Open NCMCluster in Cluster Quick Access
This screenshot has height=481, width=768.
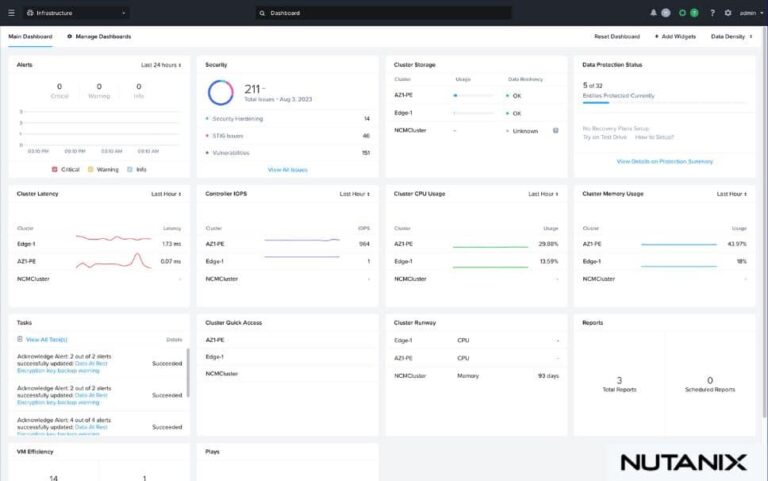point(221,373)
